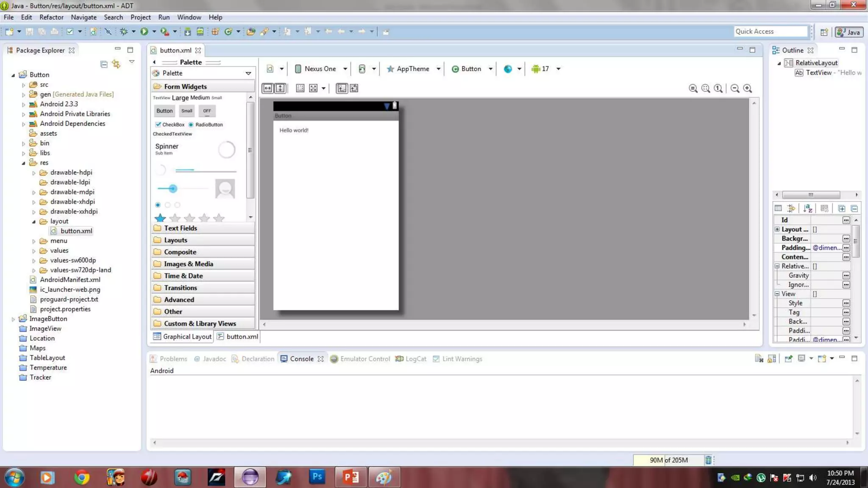This screenshot has width=868, height=488.
Task: Click Collapse All in Package Explorer
Action: [x=104, y=64]
